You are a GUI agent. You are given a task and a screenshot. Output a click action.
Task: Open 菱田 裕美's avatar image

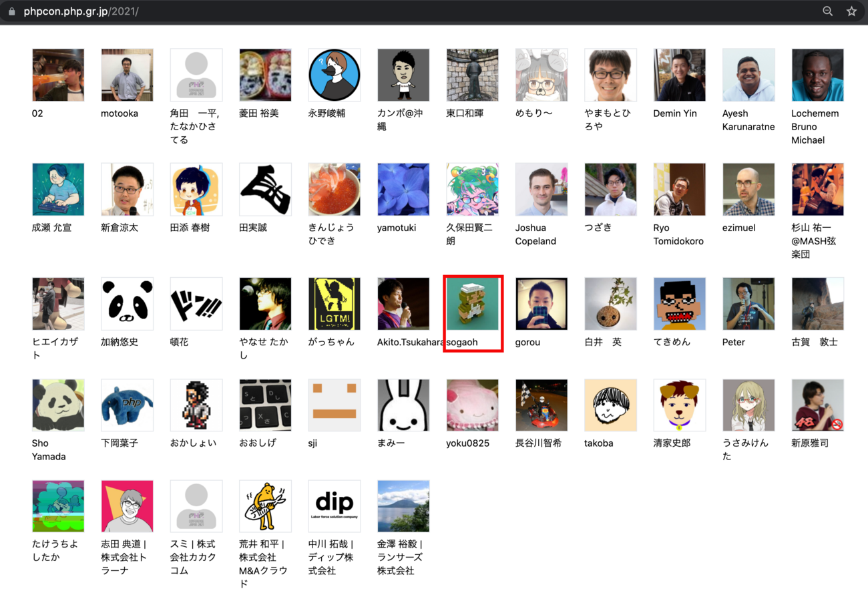265,75
